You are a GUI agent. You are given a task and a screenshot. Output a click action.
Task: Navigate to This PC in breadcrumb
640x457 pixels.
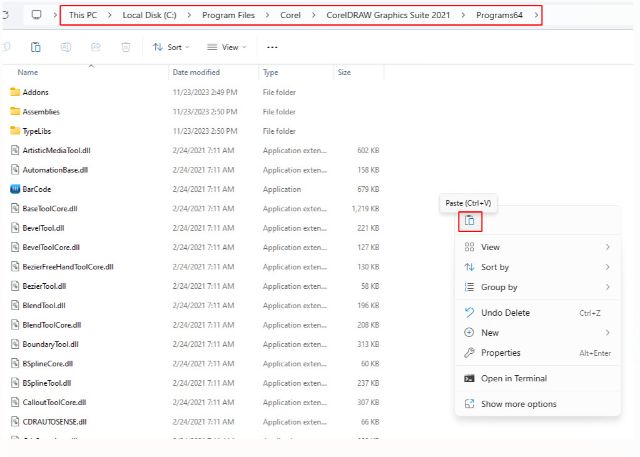pos(83,15)
